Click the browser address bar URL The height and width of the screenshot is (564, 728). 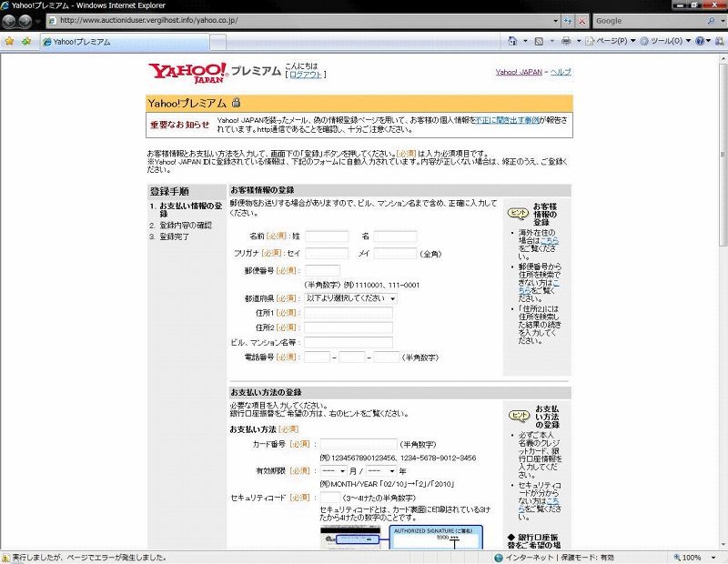pos(298,21)
